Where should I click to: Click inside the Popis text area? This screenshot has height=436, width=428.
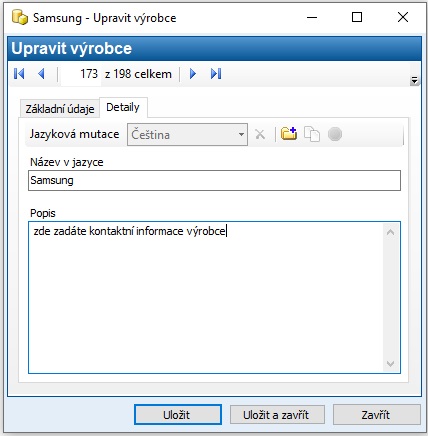(207, 297)
